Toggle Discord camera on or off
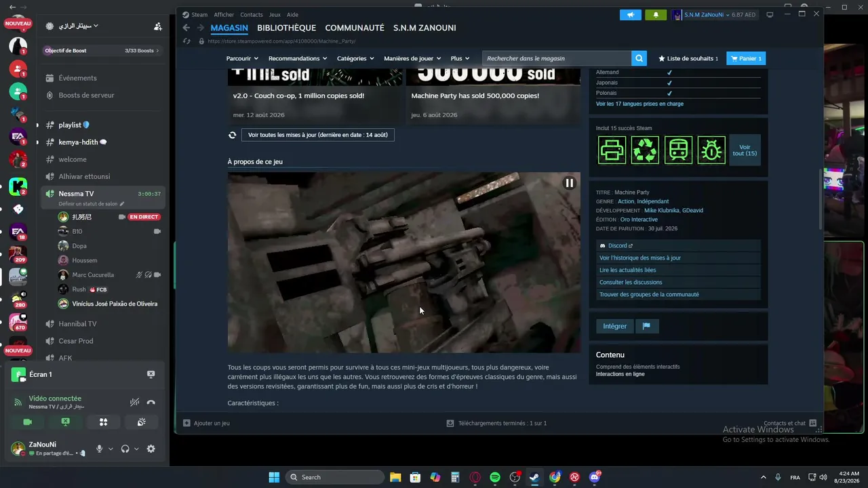The height and width of the screenshot is (488, 868). 27,422
